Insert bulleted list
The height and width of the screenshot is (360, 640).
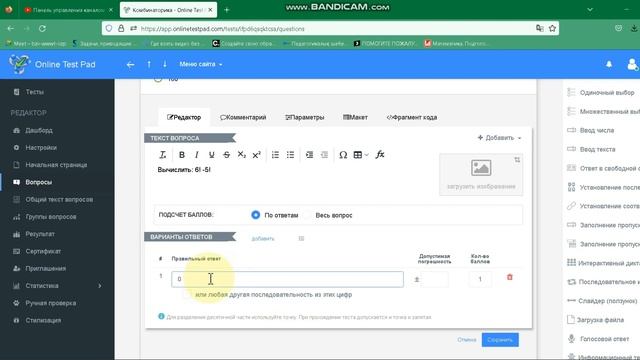pyautogui.click(x=290, y=155)
